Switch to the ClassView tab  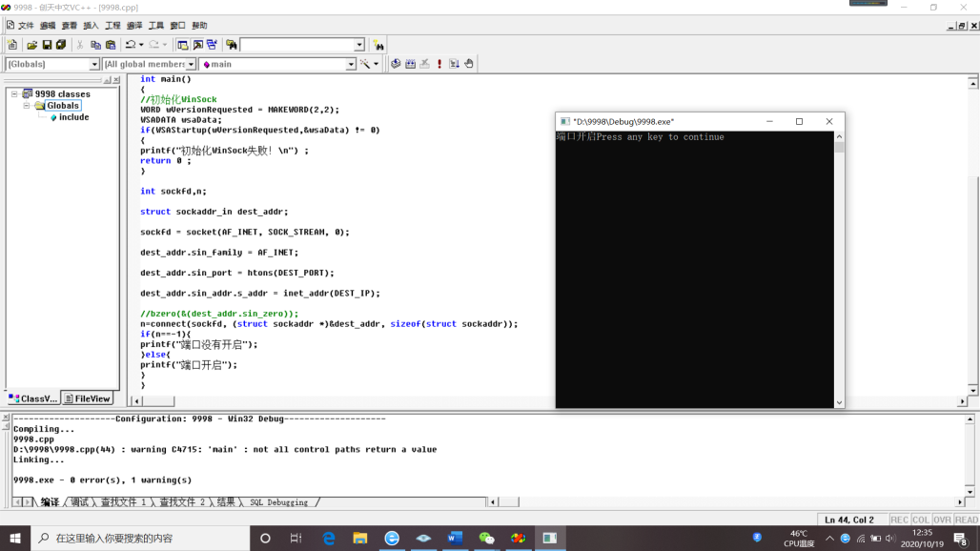[x=33, y=398]
